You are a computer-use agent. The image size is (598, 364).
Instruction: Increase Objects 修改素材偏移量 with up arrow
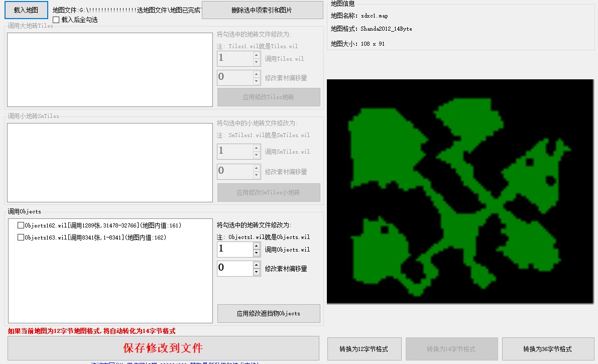click(x=257, y=265)
